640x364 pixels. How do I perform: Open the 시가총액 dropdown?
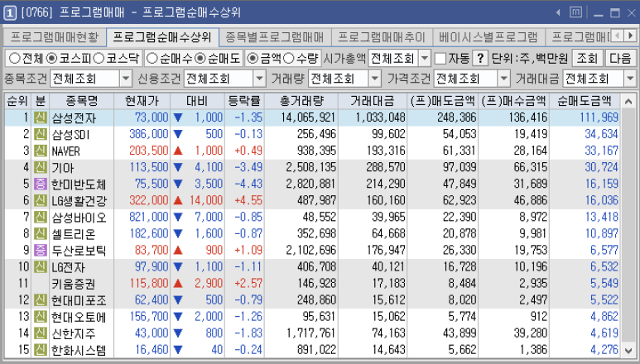425,58
